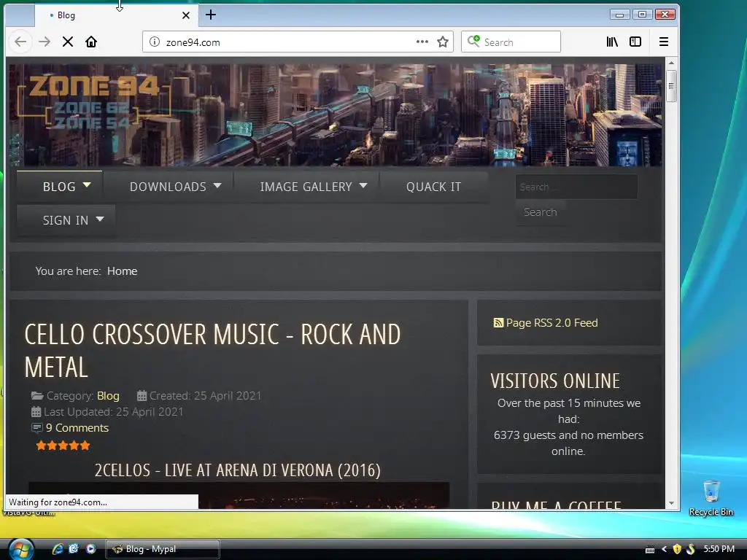
Task: Click the vertical scrollbar thumb
Action: click(x=671, y=86)
